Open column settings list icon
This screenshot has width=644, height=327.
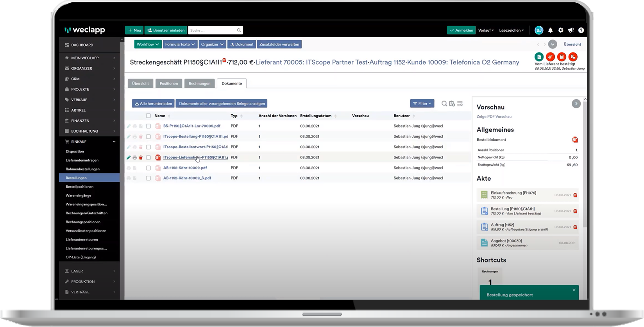coord(460,104)
